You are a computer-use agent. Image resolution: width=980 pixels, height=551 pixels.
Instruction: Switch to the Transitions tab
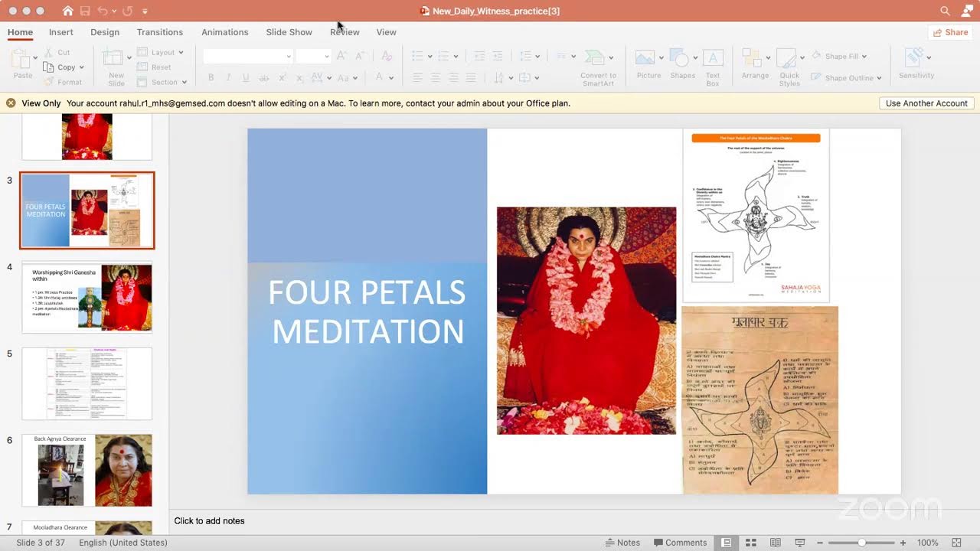pyautogui.click(x=160, y=32)
